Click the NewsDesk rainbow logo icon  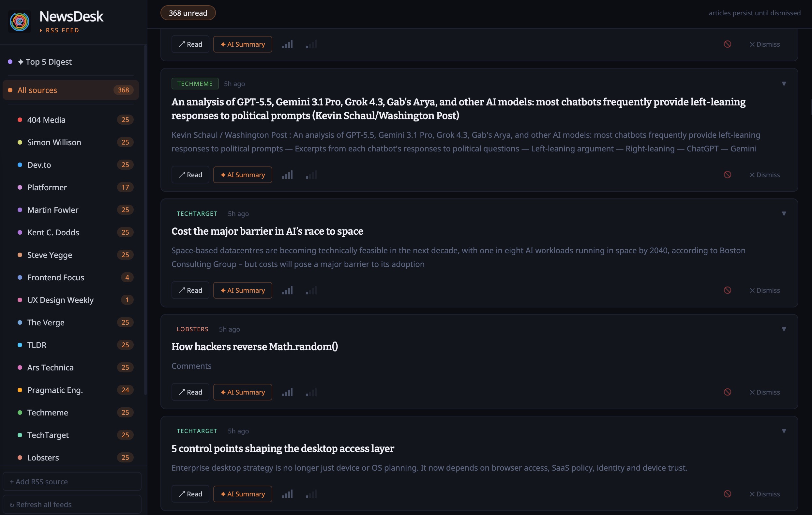20,22
